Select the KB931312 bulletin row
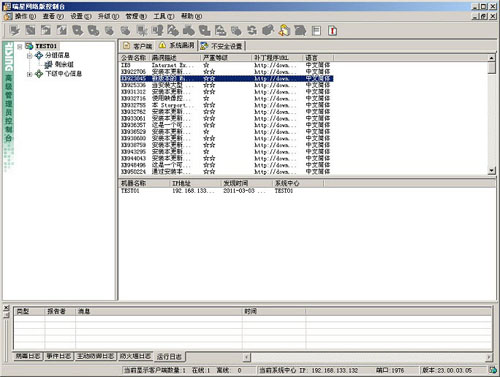The image size is (500, 377). (227, 92)
